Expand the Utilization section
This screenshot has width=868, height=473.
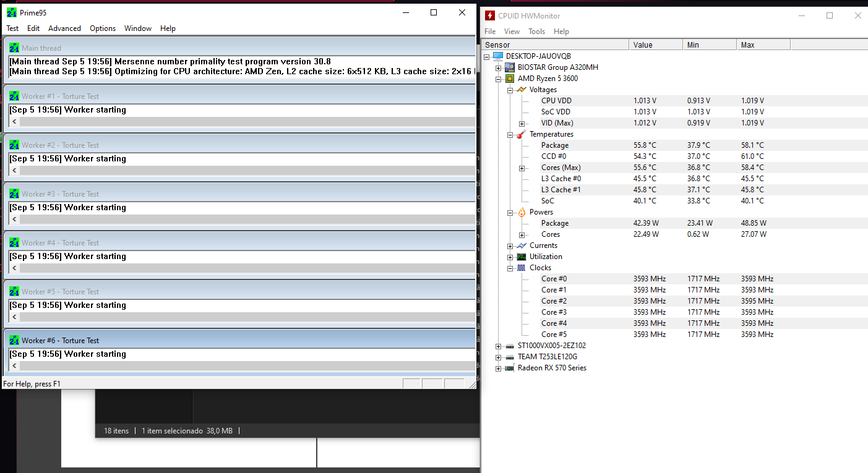510,257
